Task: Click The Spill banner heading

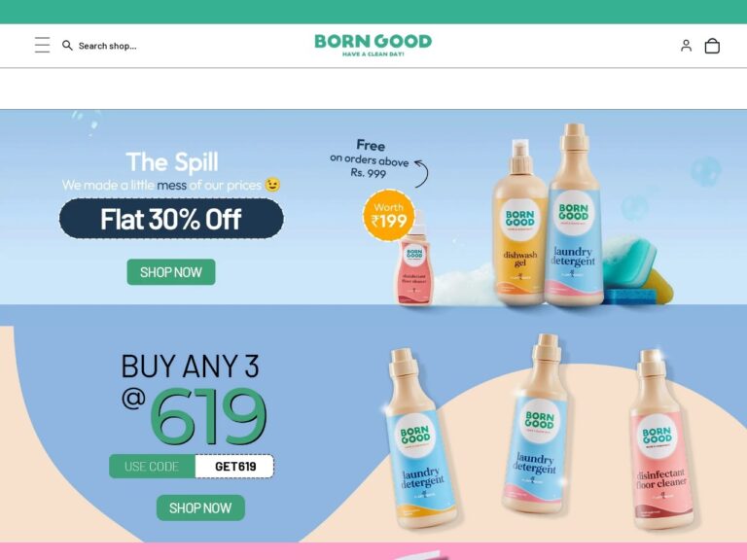Action: click(172, 162)
